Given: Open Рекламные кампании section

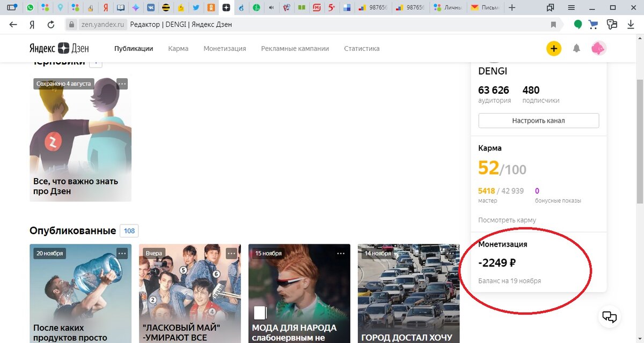Looking at the screenshot, I should coord(295,48).
